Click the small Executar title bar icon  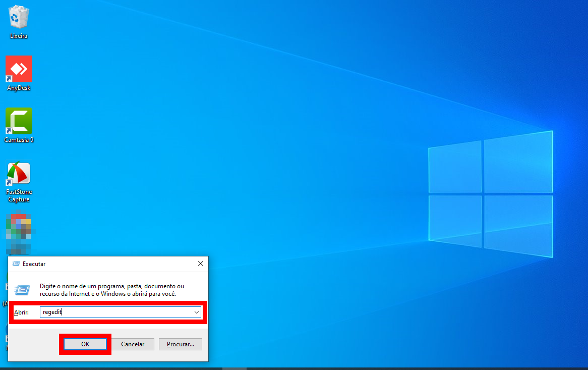(x=16, y=264)
